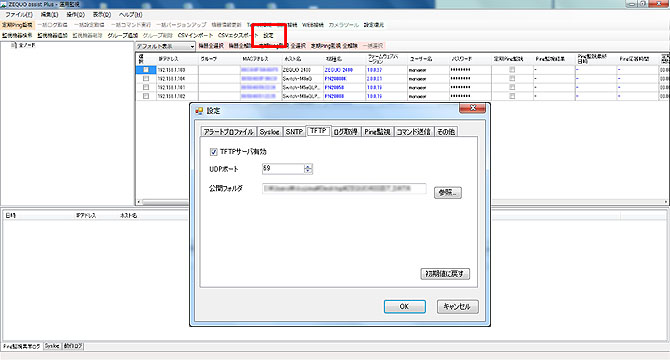Enable 定期Ping監視 checkbox for 192.168.1.101 row
This screenshot has width=670, height=360.
click(x=512, y=87)
